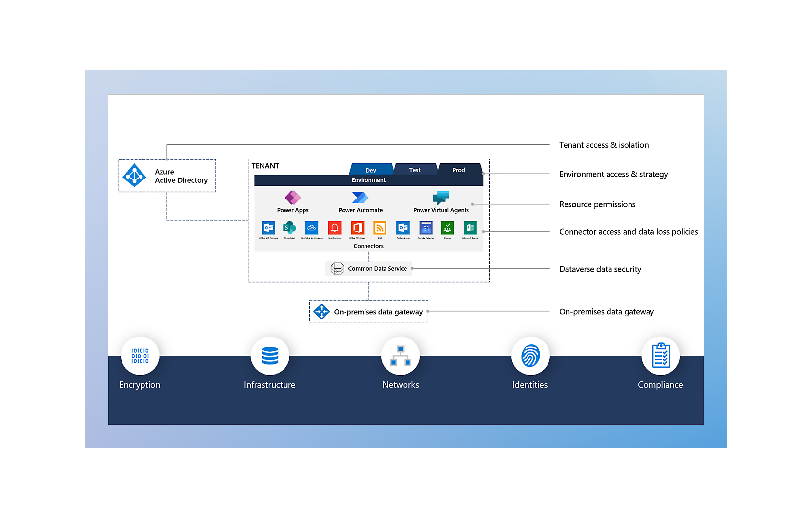This screenshot has height=518, width=812.
Task: Click the 'Power Apps' caption
Action: [293, 210]
